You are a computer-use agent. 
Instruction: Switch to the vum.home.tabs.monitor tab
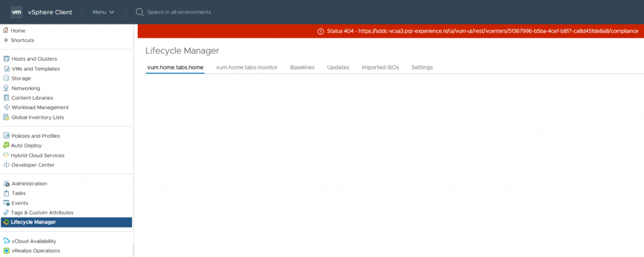coord(247,67)
